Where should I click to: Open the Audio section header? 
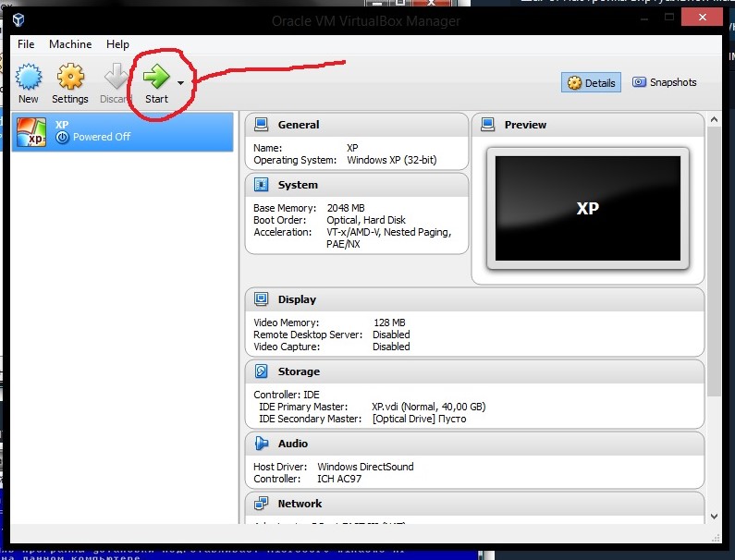(x=474, y=444)
